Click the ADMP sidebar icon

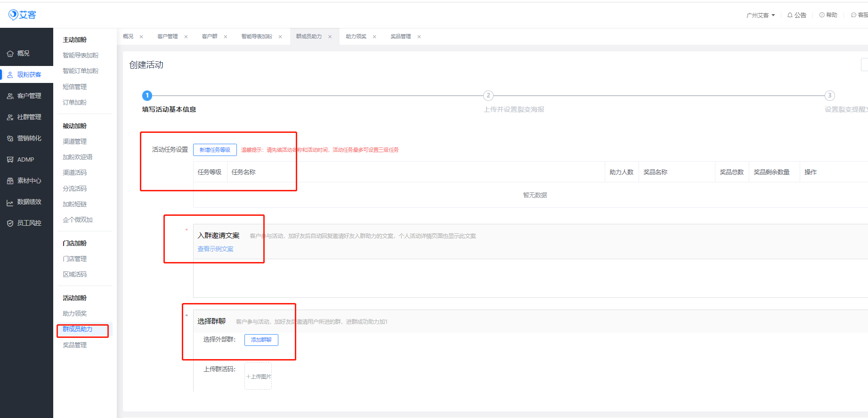10,160
